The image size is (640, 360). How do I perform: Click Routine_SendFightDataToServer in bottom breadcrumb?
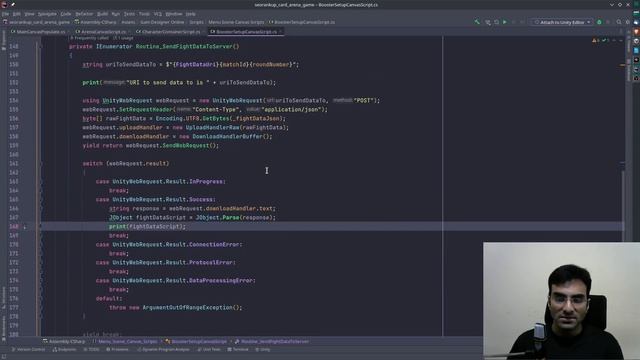[x=272, y=342]
